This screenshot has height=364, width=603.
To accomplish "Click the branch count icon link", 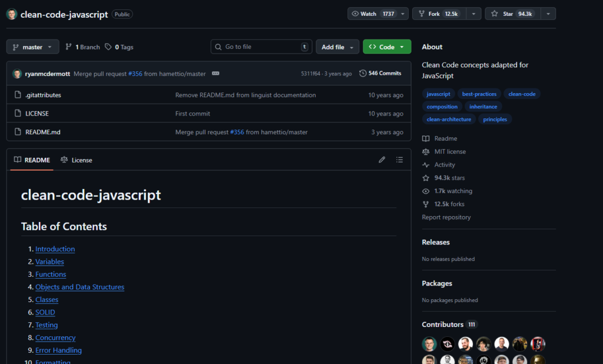I will tap(69, 47).
